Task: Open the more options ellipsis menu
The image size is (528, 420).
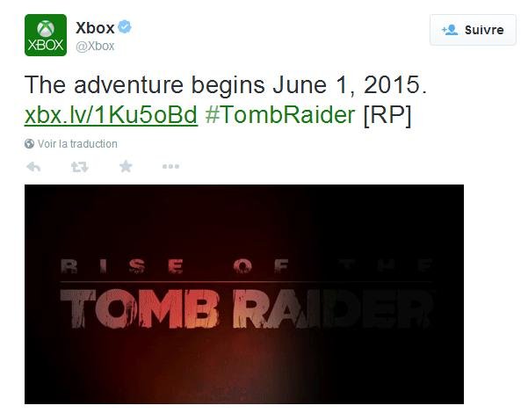Action: click(170, 166)
